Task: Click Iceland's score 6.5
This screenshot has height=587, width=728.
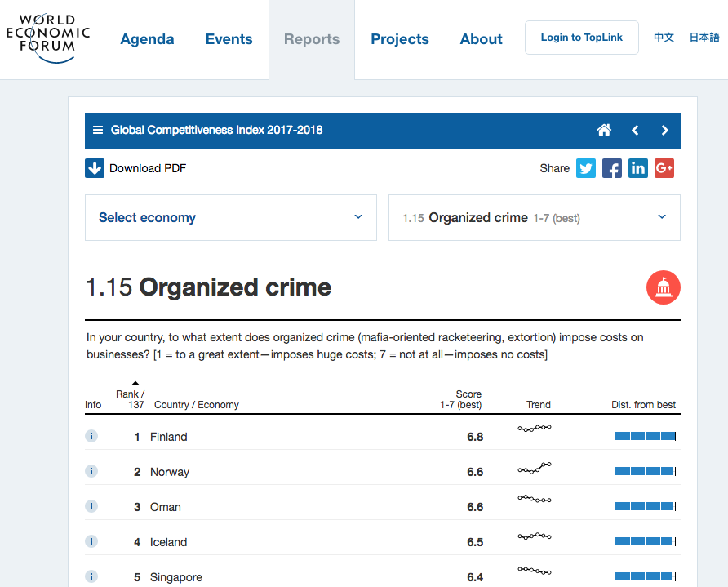Action: pyautogui.click(x=475, y=542)
